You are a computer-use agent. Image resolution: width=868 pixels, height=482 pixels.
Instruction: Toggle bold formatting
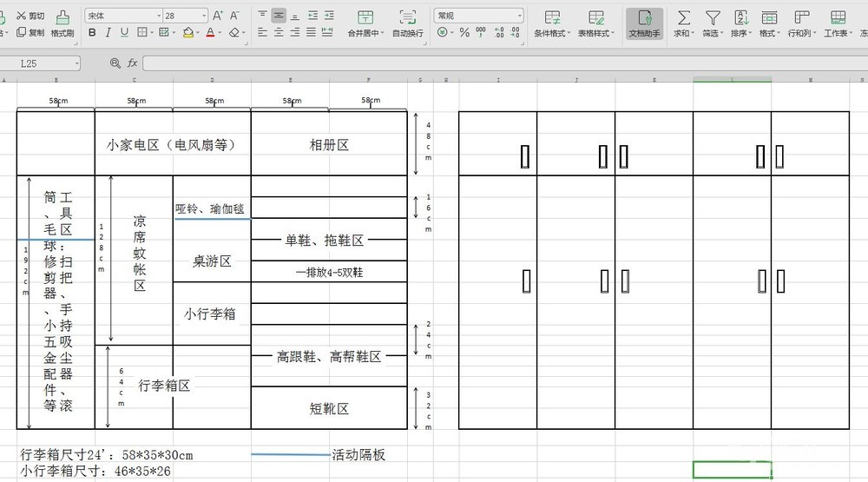pyautogui.click(x=90, y=32)
